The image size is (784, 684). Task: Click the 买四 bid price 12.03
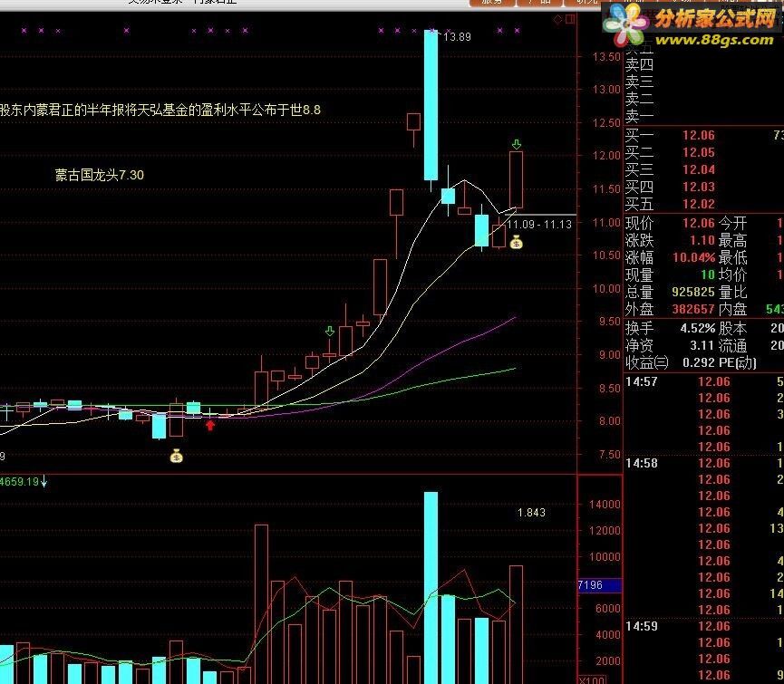(699, 187)
